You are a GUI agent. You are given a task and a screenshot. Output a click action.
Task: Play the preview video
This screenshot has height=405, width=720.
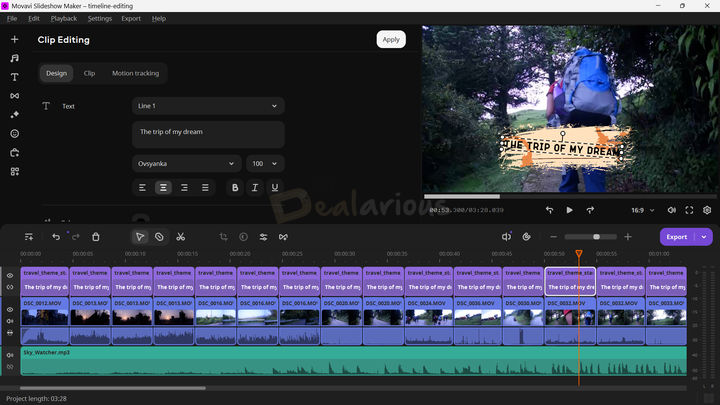point(569,210)
